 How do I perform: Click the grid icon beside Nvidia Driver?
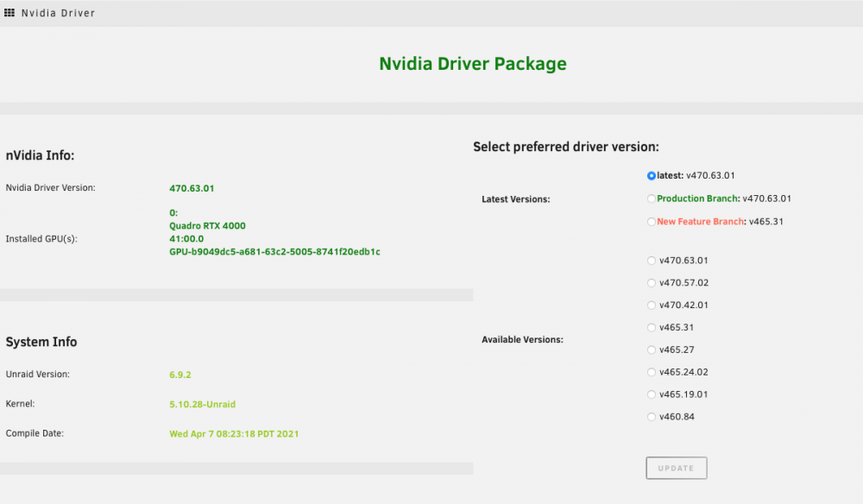tap(9, 13)
